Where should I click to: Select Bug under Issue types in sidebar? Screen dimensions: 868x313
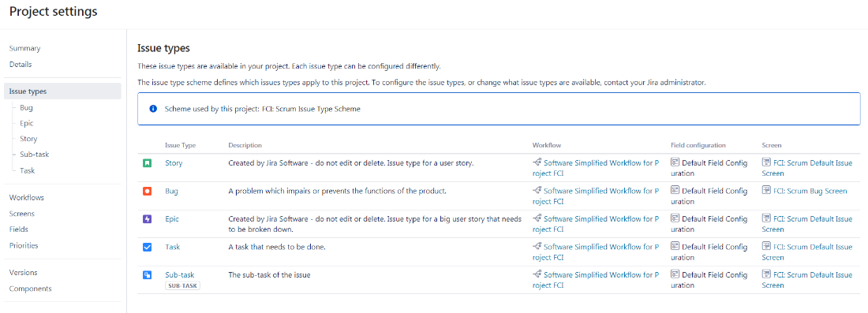pyautogui.click(x=26, y=108)
